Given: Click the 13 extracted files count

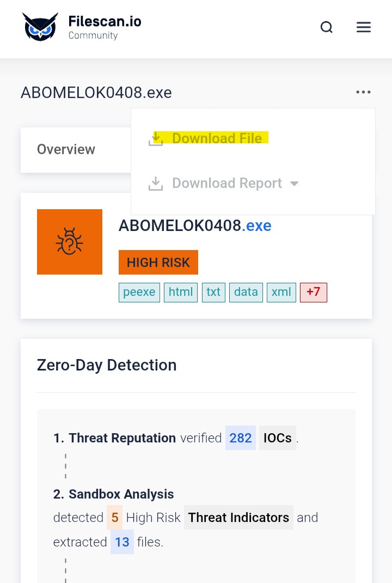Looking at the screenshot, I should (x=122, y=542).
